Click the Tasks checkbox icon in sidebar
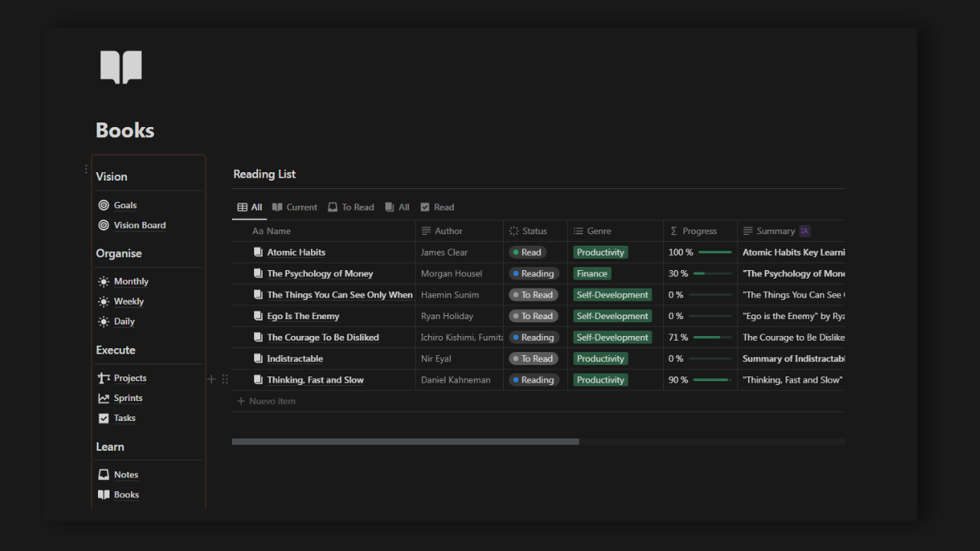Viewport: 980px width, 551px height. [104, 418]
